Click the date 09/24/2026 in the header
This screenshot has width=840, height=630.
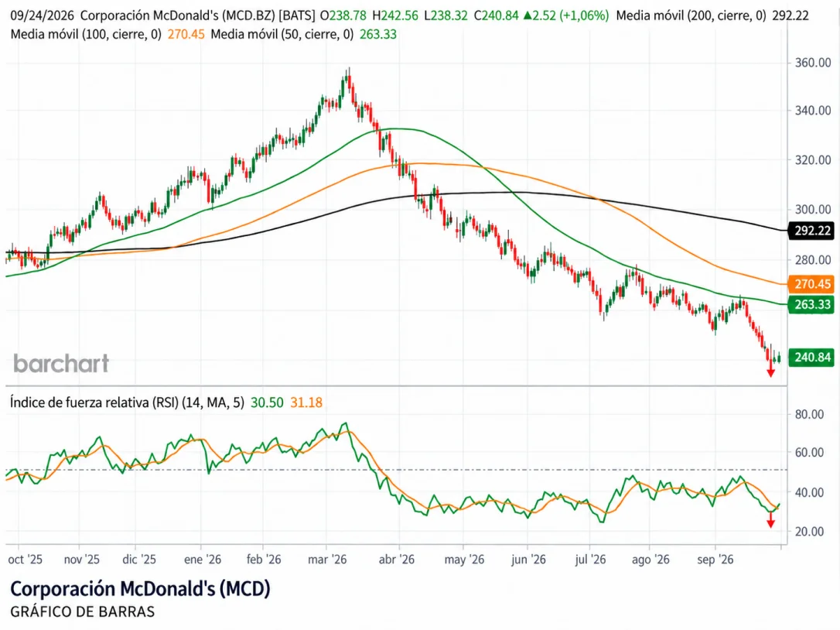[x=42, y=15]
